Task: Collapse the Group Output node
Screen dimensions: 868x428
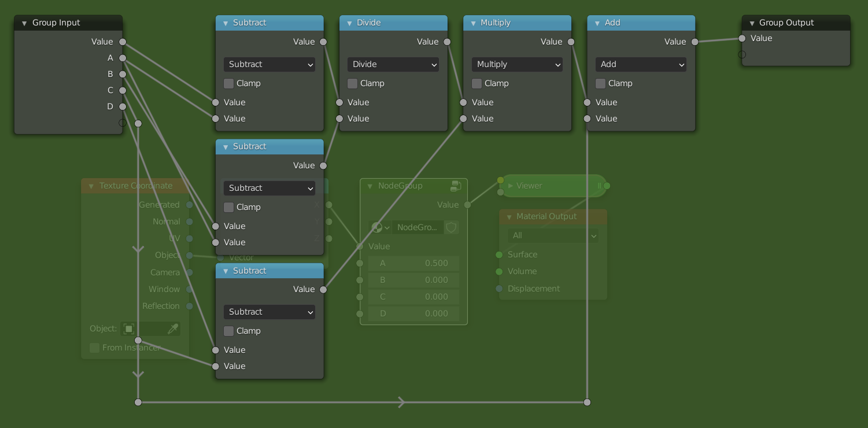Action: [752, 23]
